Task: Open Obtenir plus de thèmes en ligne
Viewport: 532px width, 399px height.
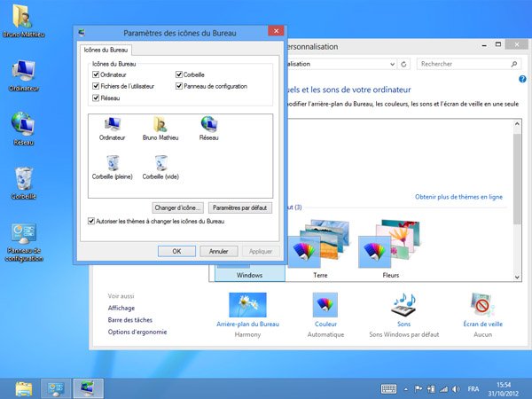Action: [458, 197]
